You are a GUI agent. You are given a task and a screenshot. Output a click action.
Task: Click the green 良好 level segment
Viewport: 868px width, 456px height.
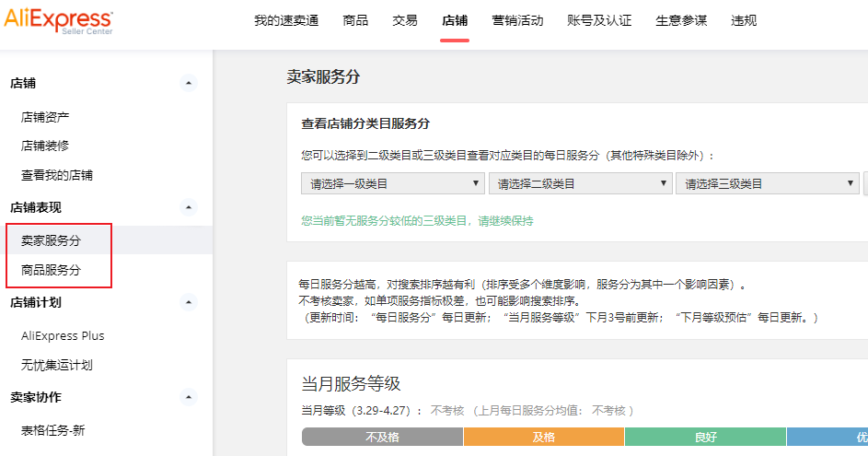click(705, 438)
